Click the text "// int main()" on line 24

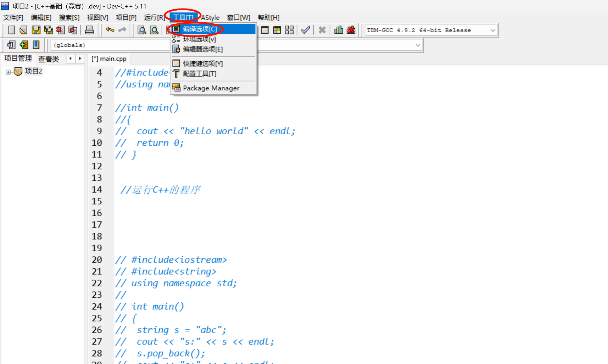[x=150, y=307]
